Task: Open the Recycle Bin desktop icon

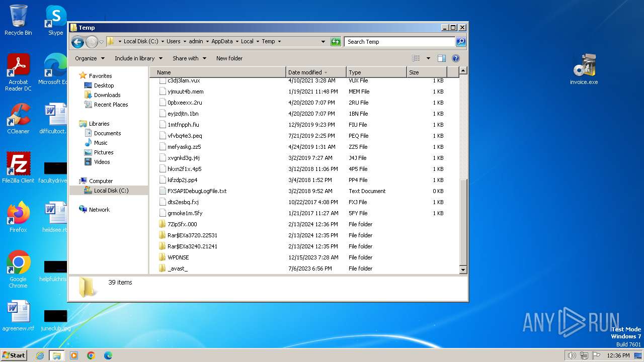Action: tap(18, 20)
